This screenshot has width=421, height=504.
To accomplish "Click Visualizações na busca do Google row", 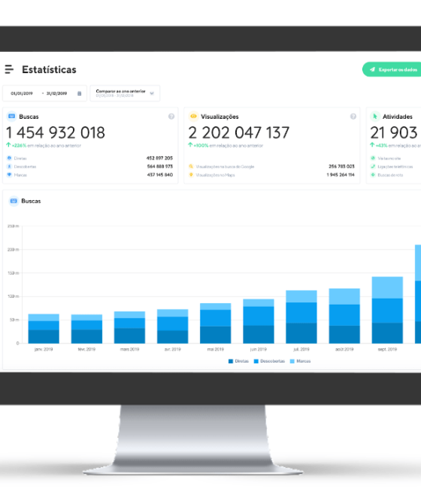I will click(271, 166).
